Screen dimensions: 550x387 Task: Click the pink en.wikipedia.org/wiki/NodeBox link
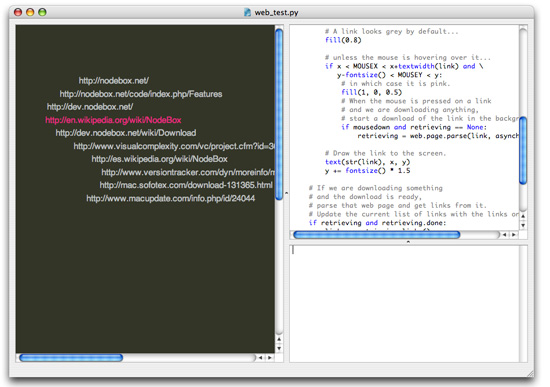(x=113, y=120)
